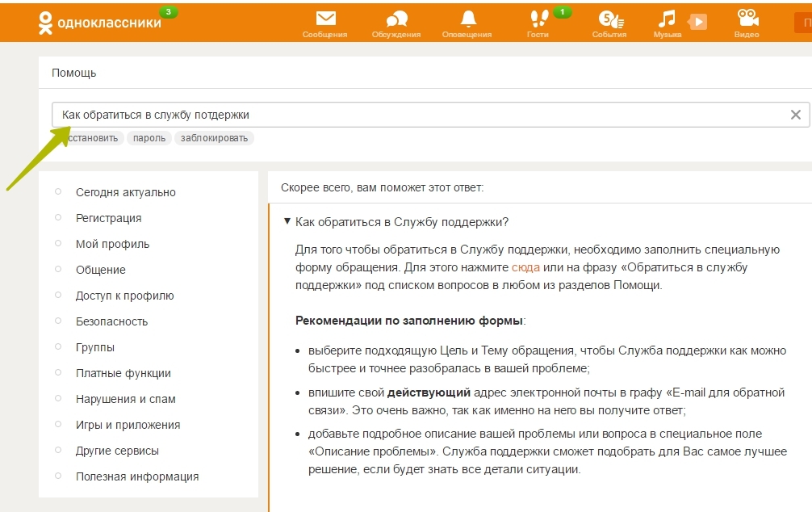This screenshot has width=812, height=512.
Task: Click the 'сюда' link in the answer
Action: 525,267
